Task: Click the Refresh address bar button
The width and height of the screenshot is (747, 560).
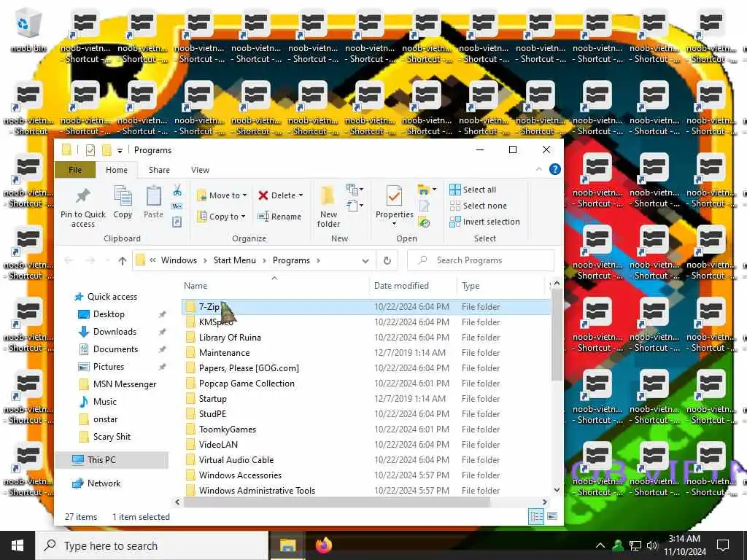Action: point(387,260)
